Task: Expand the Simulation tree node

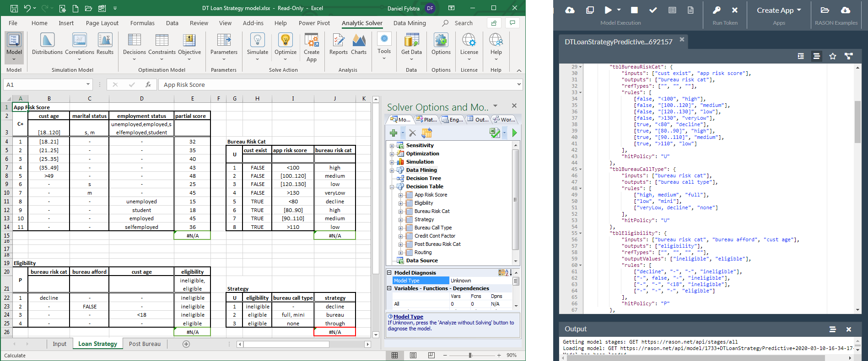Action: point(392,162)
